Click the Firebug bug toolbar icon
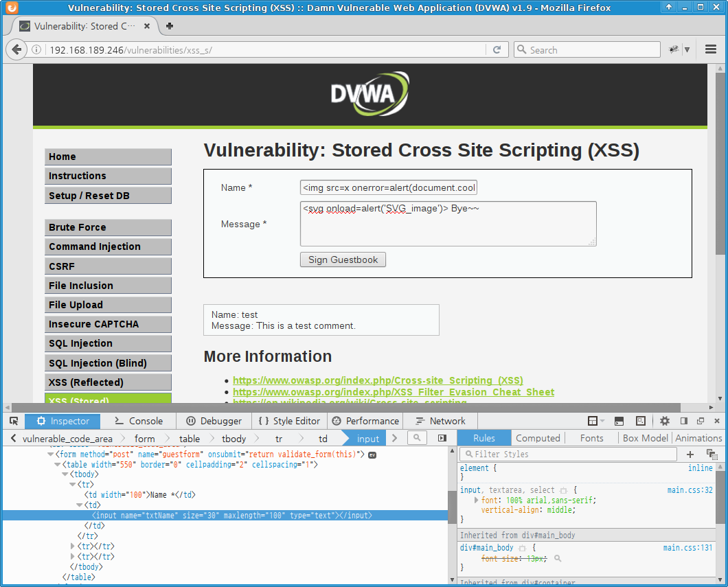Image resolution: width=728 pixels, height=587 pixels. tap(673, 49)
